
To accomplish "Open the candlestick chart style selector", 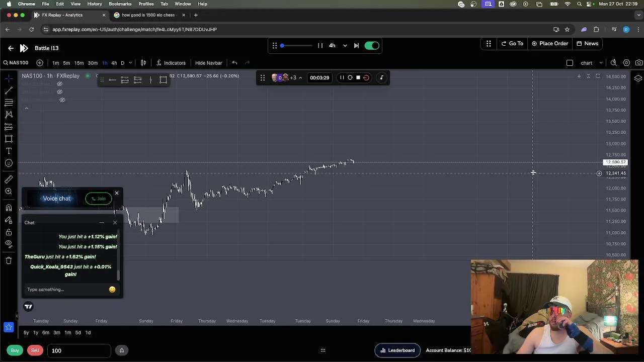I will [143, 63].
